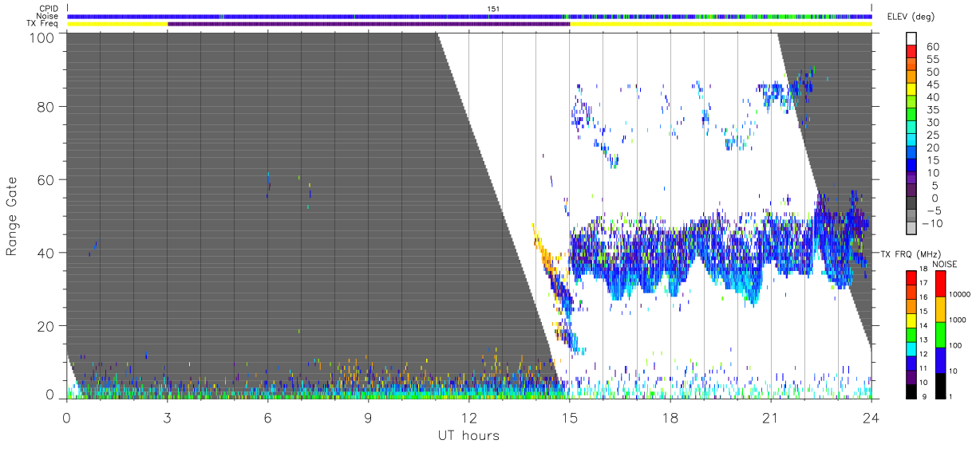The width and height of the screenshot is (980, 452).
Task: Click the 'Range Gate' y-axis title
Action: 12,215
